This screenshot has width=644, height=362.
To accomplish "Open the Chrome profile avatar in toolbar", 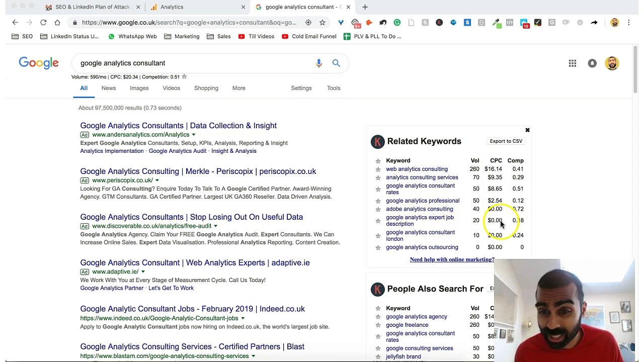I will tap(614, 22).
